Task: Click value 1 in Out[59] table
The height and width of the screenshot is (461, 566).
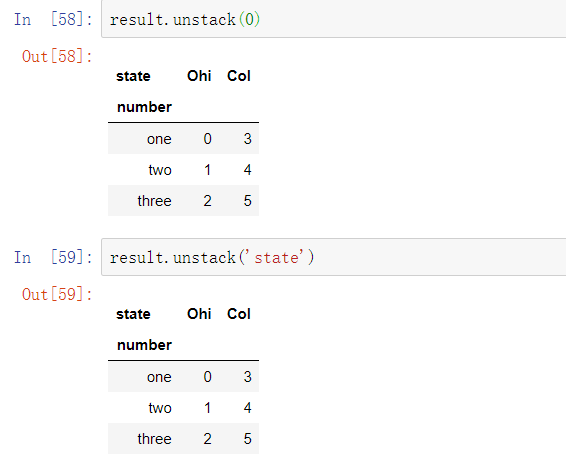Action: [x=208, y=408]
